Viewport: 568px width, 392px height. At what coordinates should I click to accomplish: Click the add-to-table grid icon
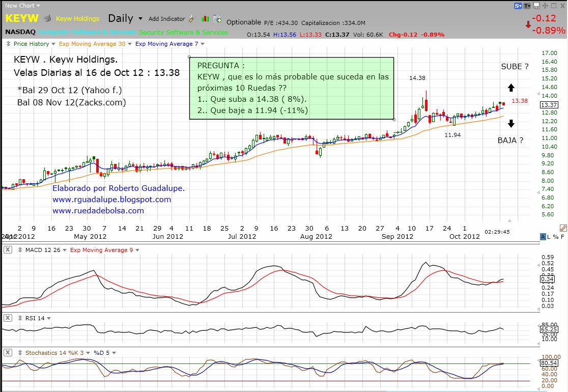[217, 18]
